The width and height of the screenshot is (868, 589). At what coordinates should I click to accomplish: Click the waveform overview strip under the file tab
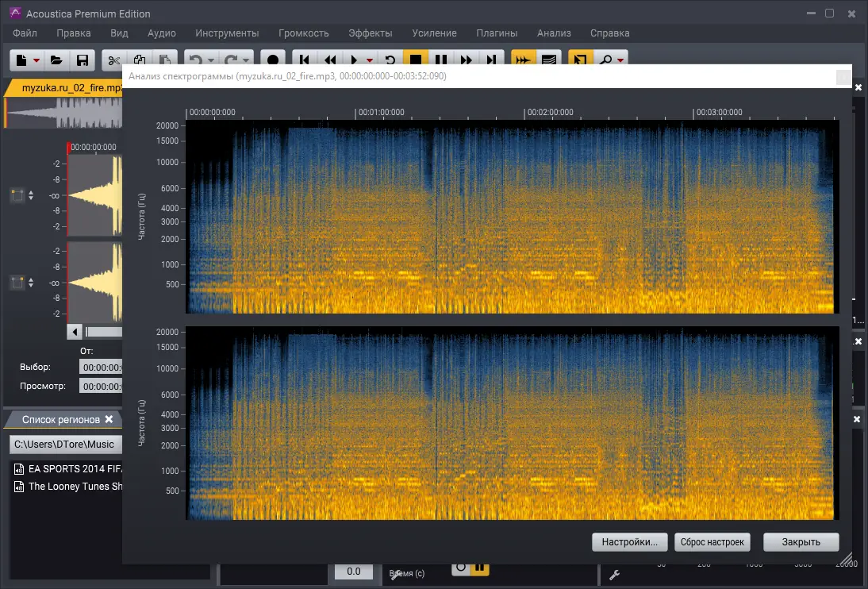pos(64,113)
